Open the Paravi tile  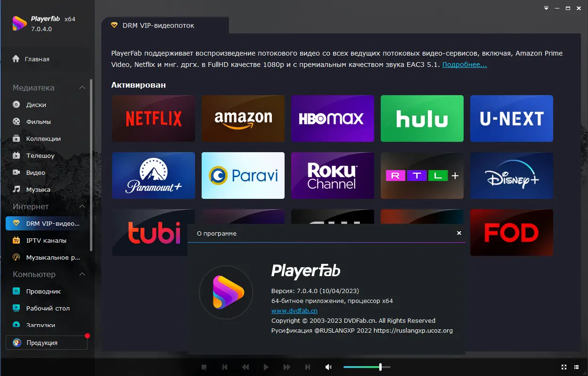[x=243, y=175]
